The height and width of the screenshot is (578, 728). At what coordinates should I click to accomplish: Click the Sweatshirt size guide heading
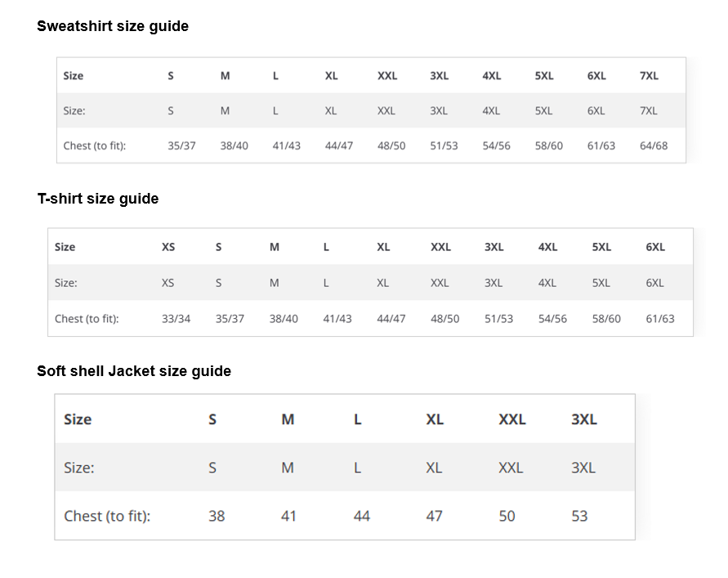point(113,26)
